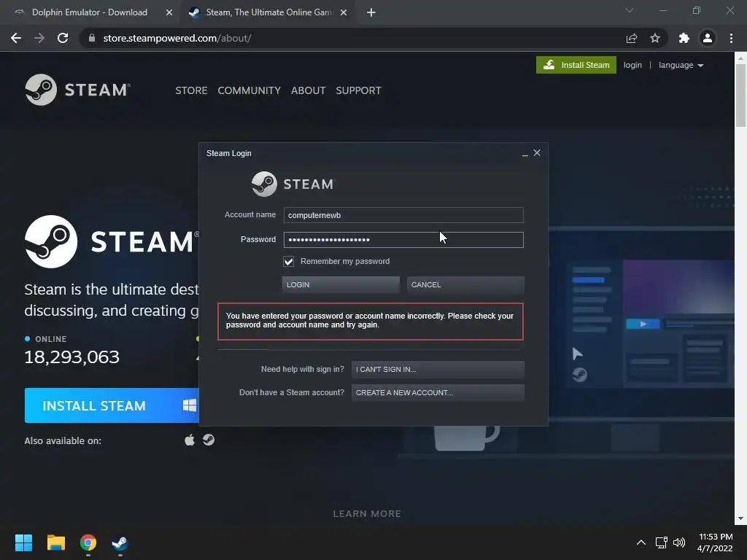Viewport: 747px width, 560px height.
Task: Open a new browser tab
Action: coord(371,12)
